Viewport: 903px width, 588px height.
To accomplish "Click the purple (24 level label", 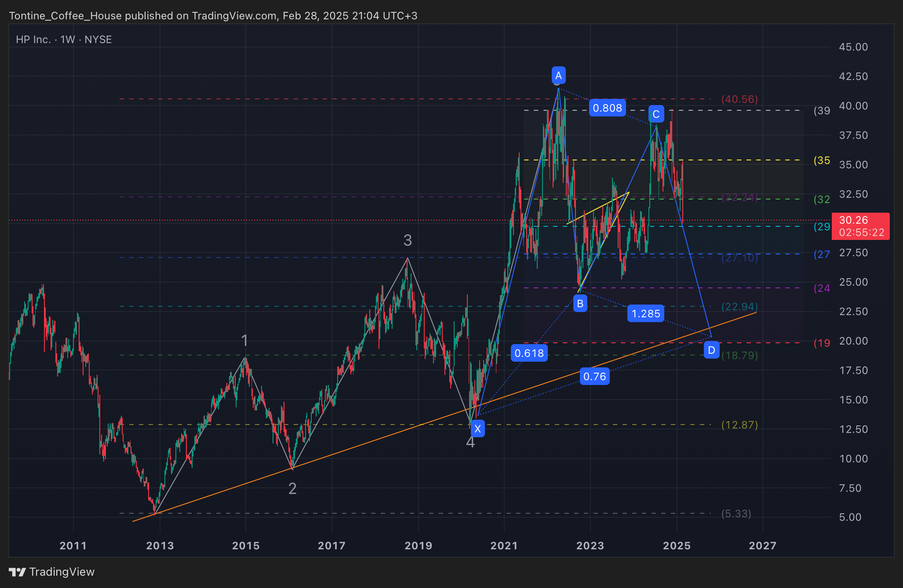I will (x=822, y=288).
